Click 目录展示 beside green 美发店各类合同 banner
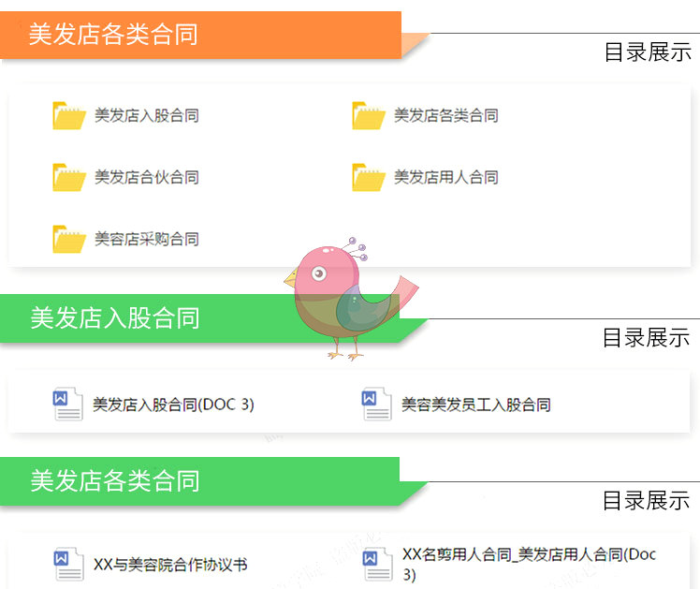This screenshot has width=700, height=589. 646,501
